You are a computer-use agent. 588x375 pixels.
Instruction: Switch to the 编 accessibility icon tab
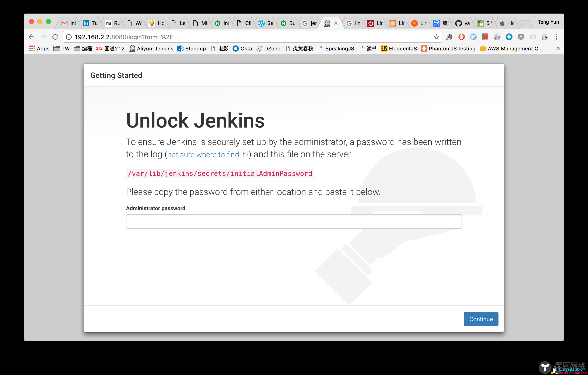tap(441, 23)
